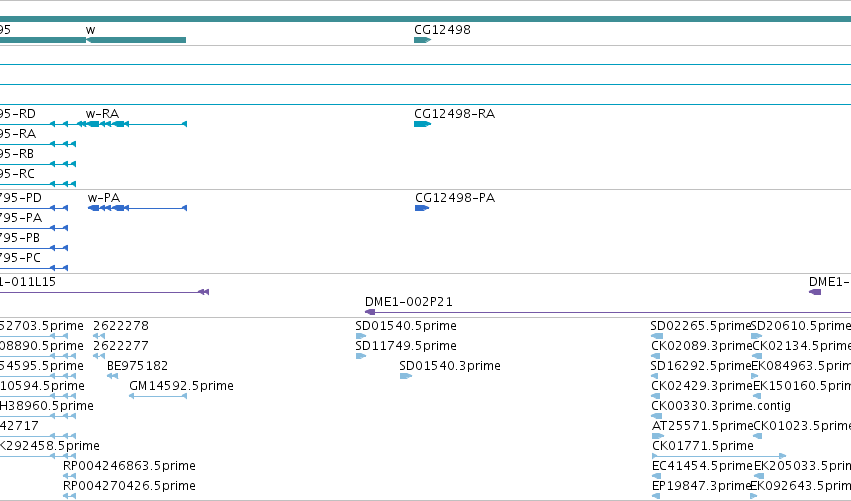
Task: Click the top dark teal chromosome bar
Action: 426,19
